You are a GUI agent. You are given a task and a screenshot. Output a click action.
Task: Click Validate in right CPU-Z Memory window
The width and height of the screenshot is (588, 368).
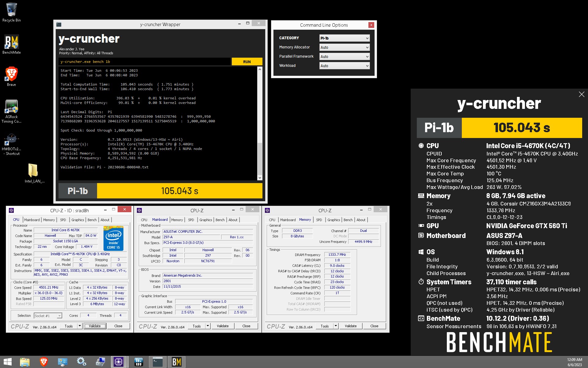[351, 326]
